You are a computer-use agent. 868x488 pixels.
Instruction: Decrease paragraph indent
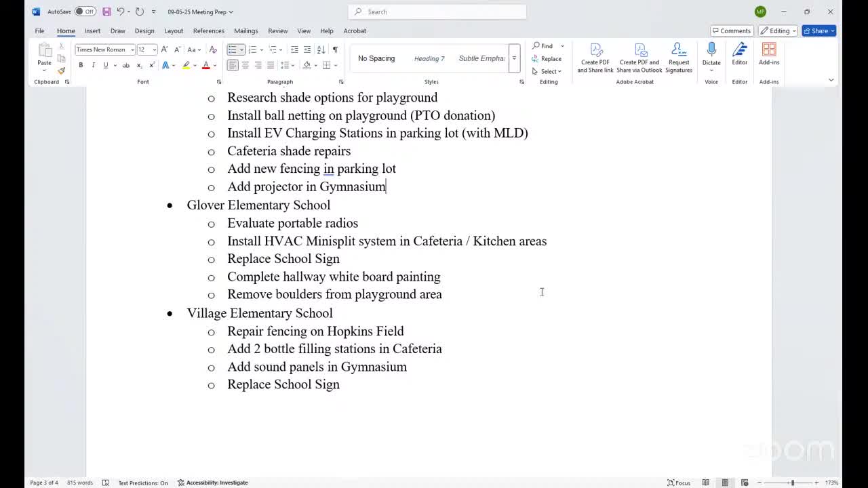(x=294, y=49)
